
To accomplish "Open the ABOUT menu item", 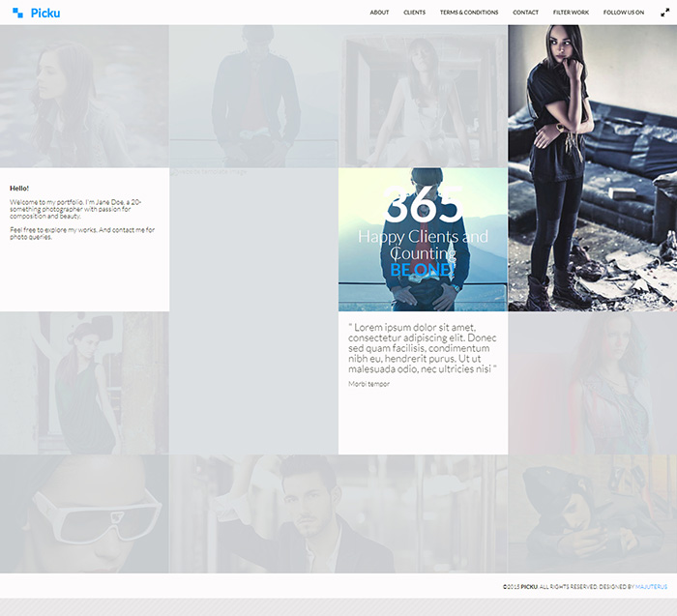I will 379,13.
